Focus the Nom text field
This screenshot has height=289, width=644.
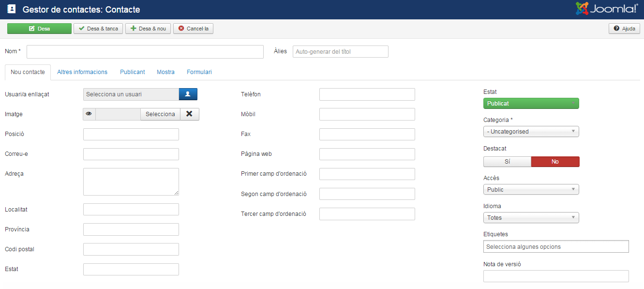point(145,52)
